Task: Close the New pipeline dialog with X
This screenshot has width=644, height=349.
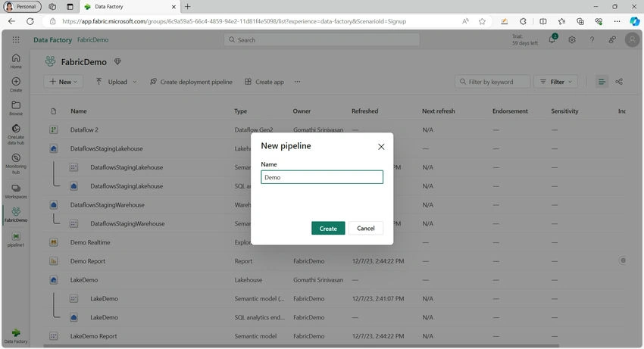Action: [381, 147]
